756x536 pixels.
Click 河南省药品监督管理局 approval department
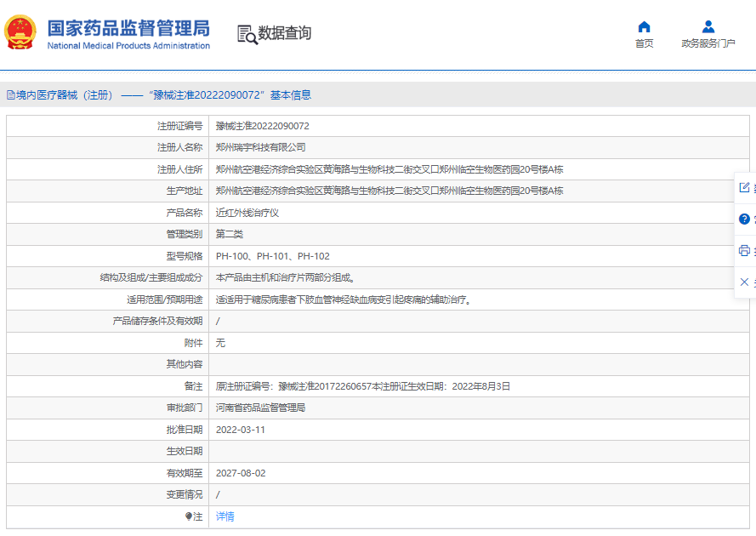tap(260, 408)
